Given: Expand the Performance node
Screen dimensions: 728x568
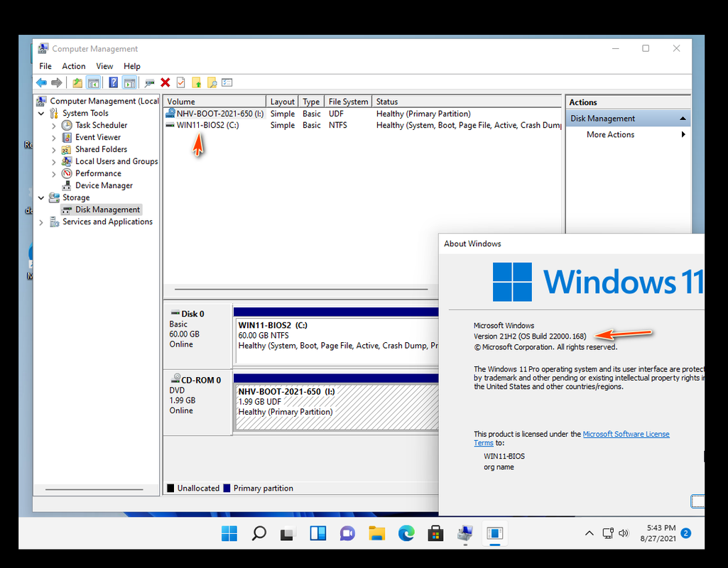Looking at the screenshot, I should click(53, 174).
